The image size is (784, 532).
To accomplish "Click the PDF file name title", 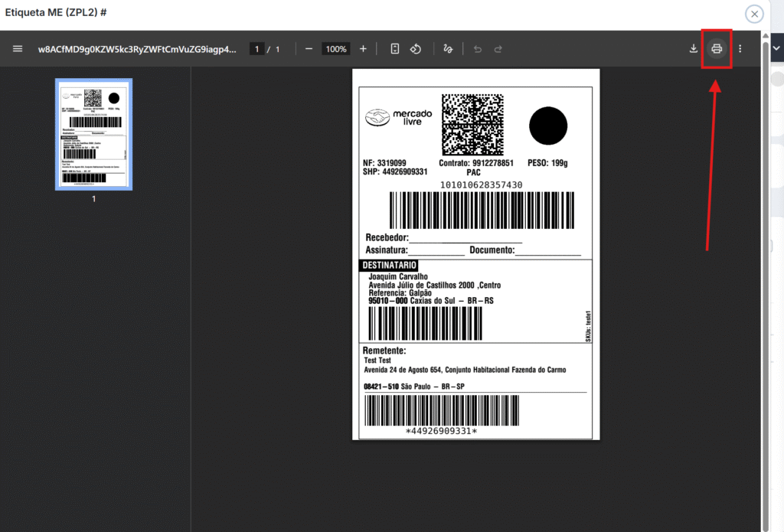I will click(137, 49).
